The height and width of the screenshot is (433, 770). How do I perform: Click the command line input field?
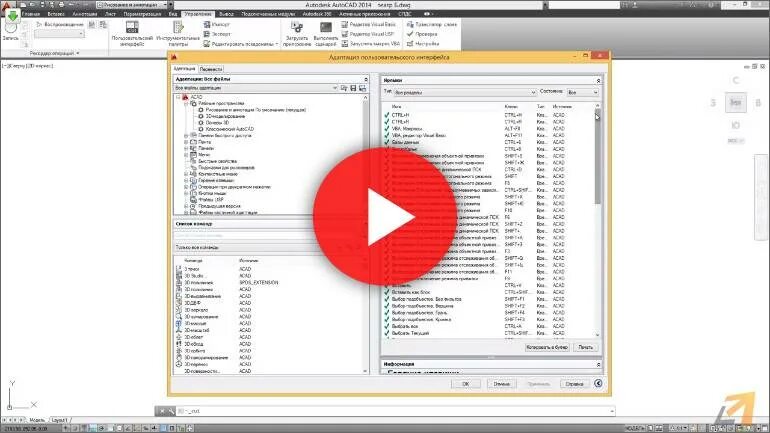tap(394, 411)
